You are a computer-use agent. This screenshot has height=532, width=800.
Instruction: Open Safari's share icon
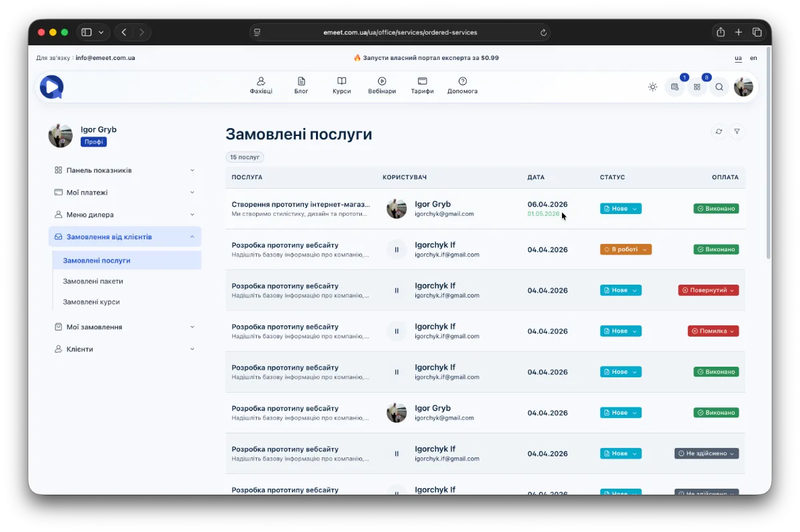click(721, 32)
